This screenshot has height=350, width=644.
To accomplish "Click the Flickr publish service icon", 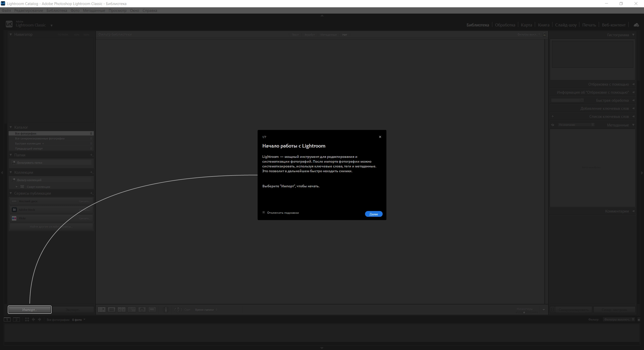I will 14,218.
